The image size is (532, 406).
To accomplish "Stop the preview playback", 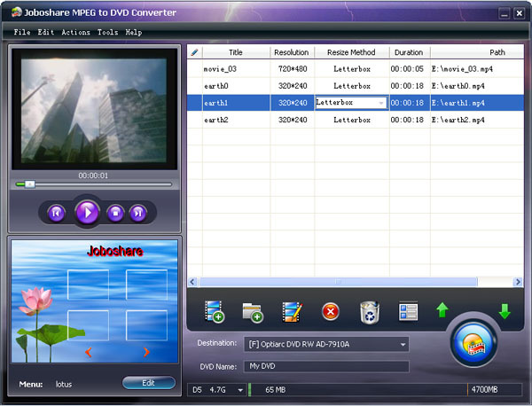I will [x=115, y=214].
